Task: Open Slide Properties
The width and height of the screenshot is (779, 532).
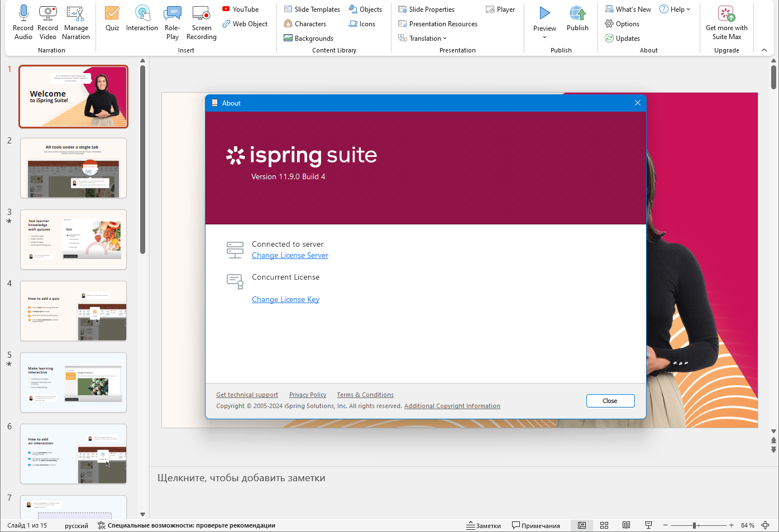Action: (427, 9)
